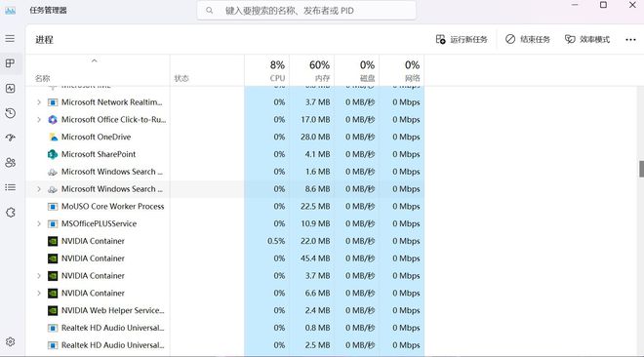
Task: Select Realtek HD Audio Universal 0.8 MB row
Action: click(x=225, y=328)
